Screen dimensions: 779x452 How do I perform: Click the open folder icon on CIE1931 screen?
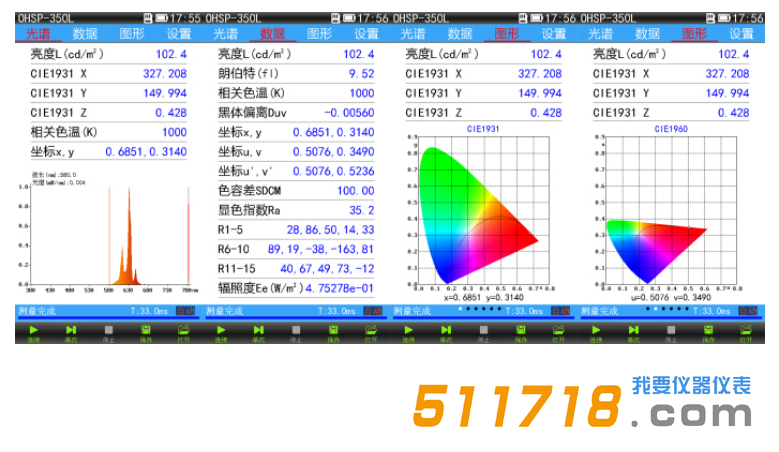coord(558,330)
